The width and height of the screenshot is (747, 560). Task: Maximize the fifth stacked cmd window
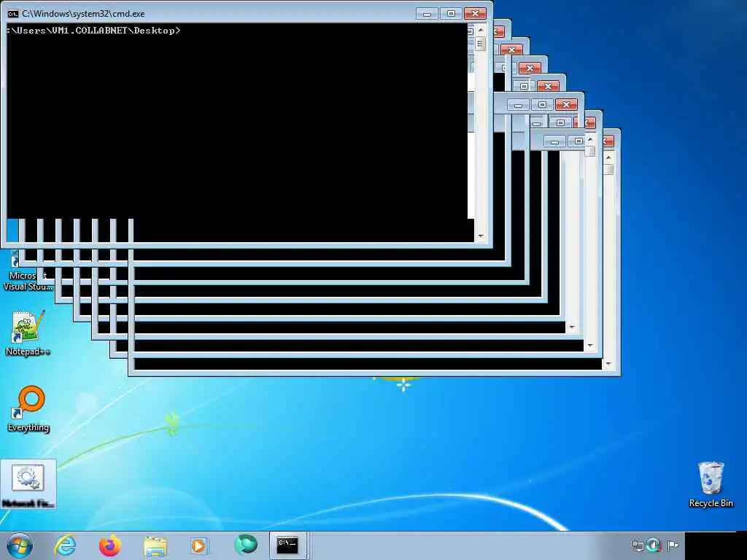pyautogui.click(x=524, y=86)
